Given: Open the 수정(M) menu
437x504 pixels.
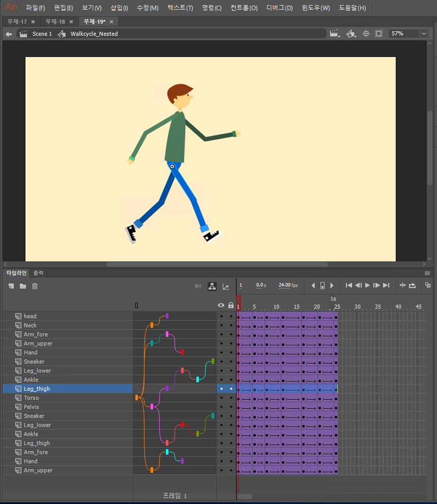Looking at the screenshot, I should (x=147, y=8).
